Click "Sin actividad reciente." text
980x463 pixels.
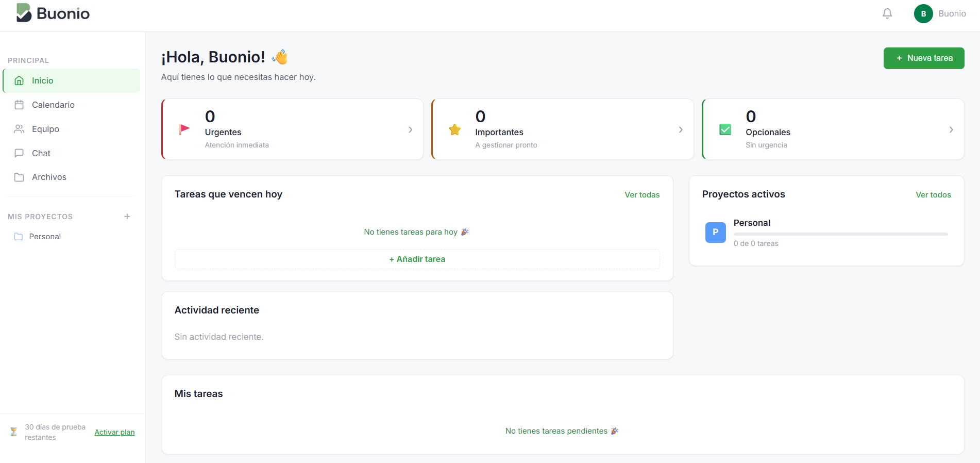coord(219,337)
